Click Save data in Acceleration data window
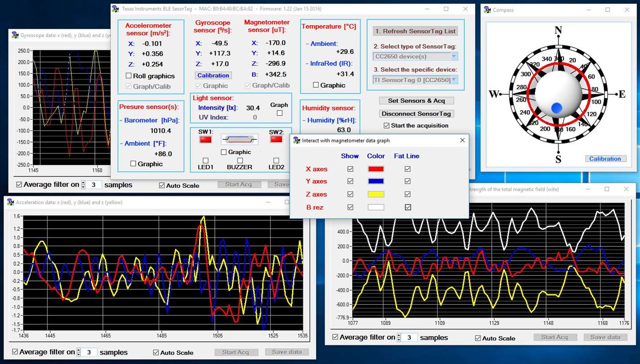Screen dimensions: 640x364 (287, 352)
